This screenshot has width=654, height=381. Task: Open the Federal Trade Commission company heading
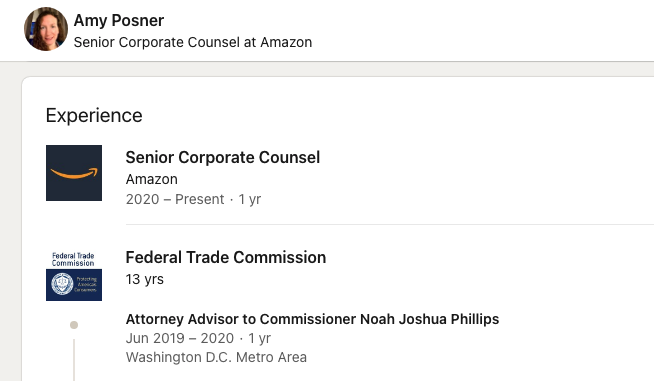226,257
